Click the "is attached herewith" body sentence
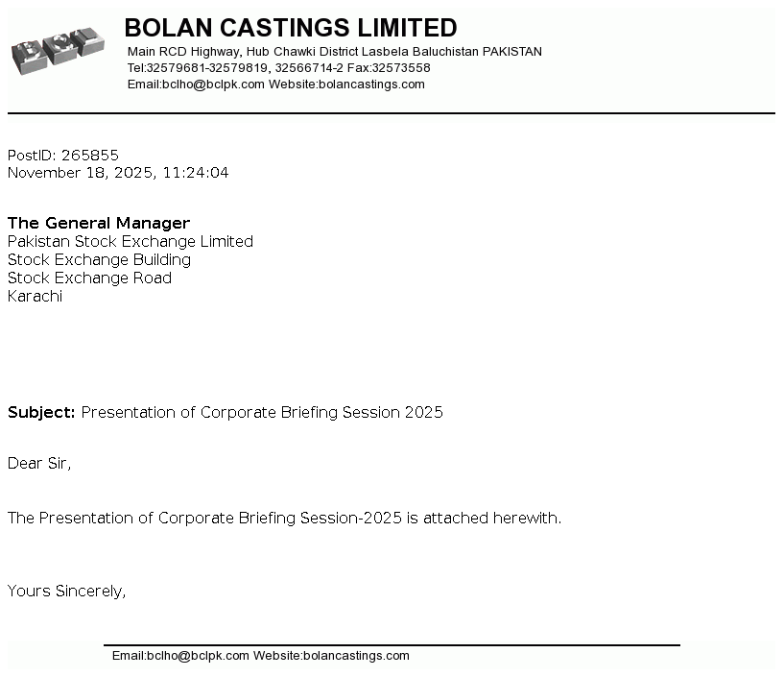 point(284,519)
